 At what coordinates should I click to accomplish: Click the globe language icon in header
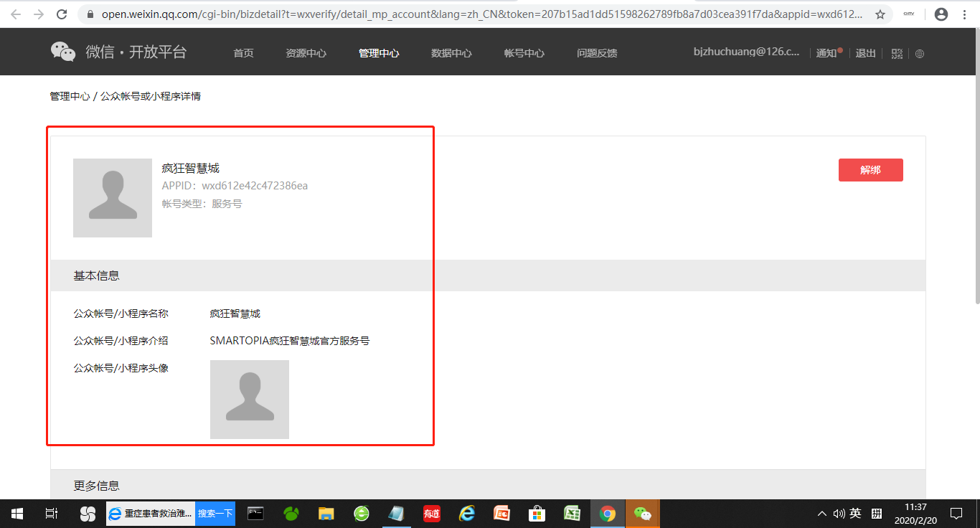tap(920, 53)
